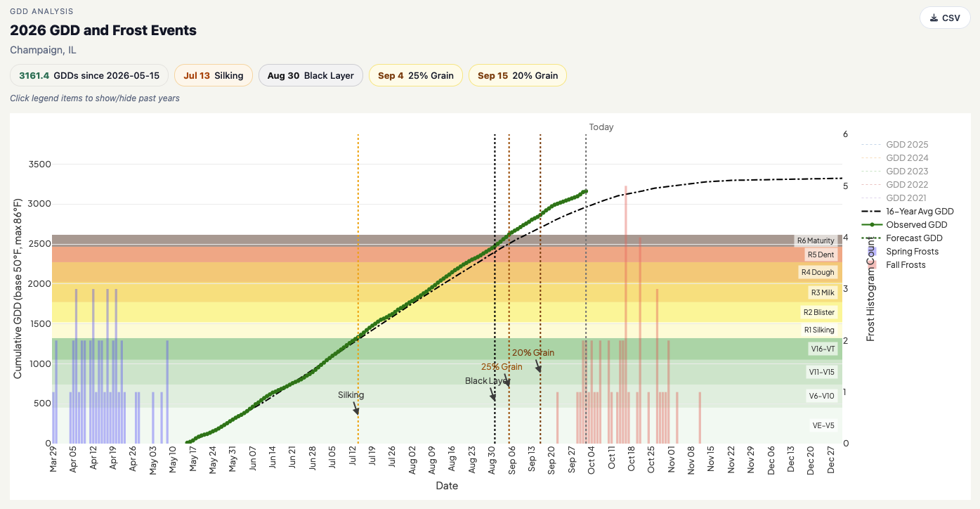Image resolution: width=980 pixels, height=509 pixels.
Task: Click the V11-V15 stage label
Action: click(x=821, y=372)
